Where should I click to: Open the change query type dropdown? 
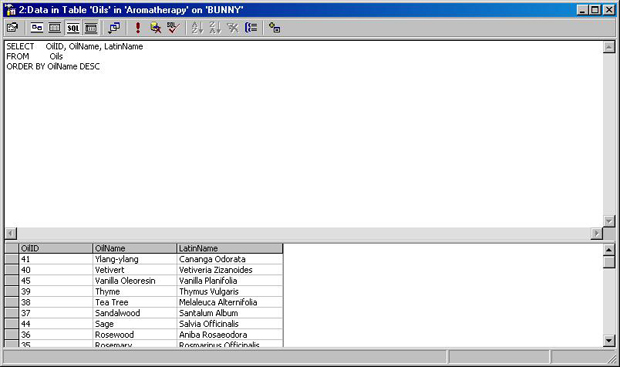pyautogui.click(x=114, y=28)
